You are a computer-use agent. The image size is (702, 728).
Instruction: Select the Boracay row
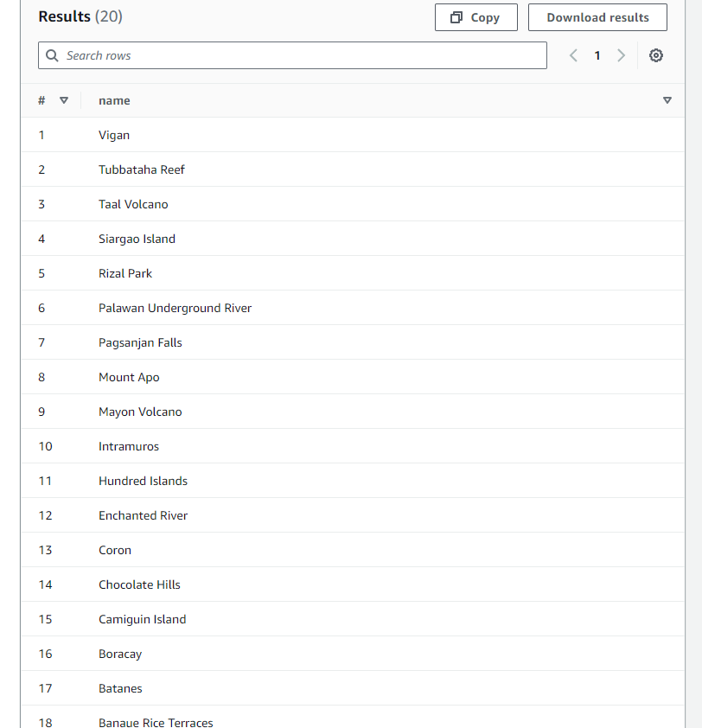tap(120, 654)
